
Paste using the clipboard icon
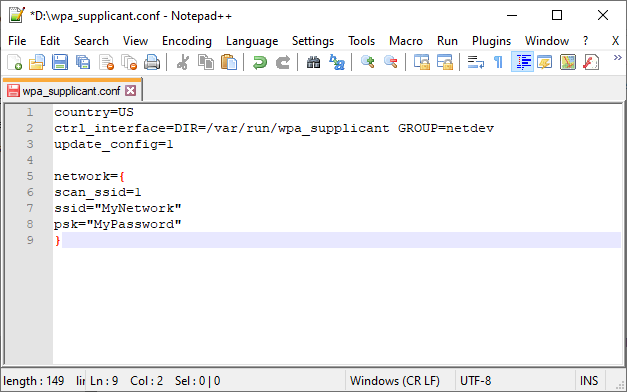pos(229,62)
